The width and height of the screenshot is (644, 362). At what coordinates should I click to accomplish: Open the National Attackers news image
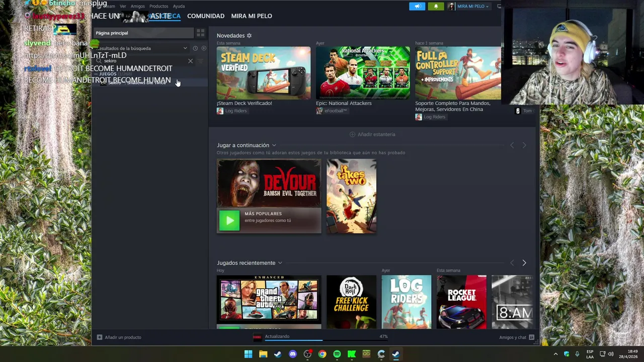point(363,73)
